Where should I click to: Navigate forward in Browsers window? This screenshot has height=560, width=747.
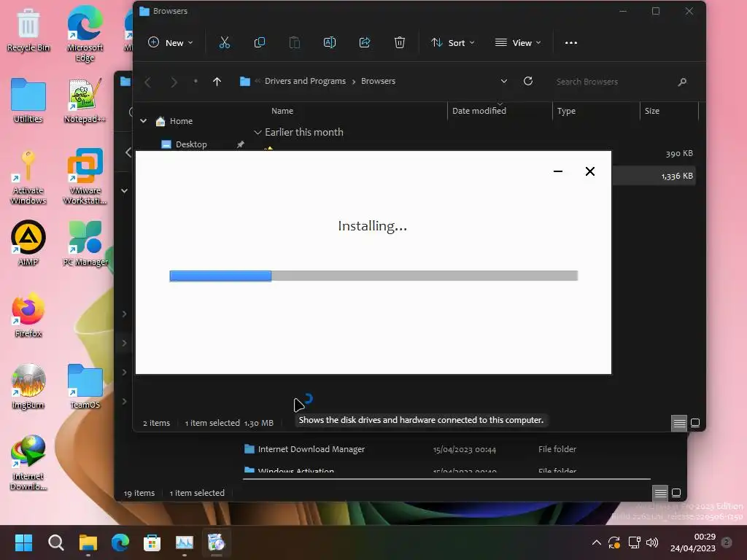pyautogui.click(x=174, y=82)
